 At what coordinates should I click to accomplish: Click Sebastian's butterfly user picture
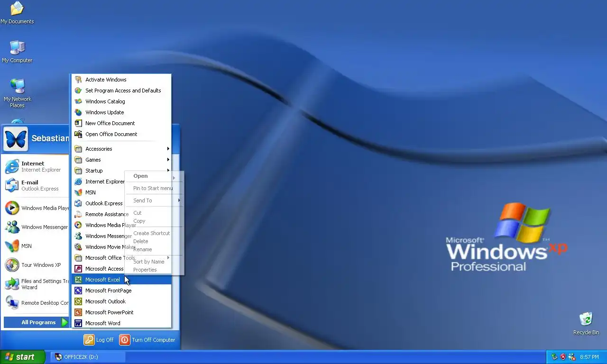coord(16,138)
